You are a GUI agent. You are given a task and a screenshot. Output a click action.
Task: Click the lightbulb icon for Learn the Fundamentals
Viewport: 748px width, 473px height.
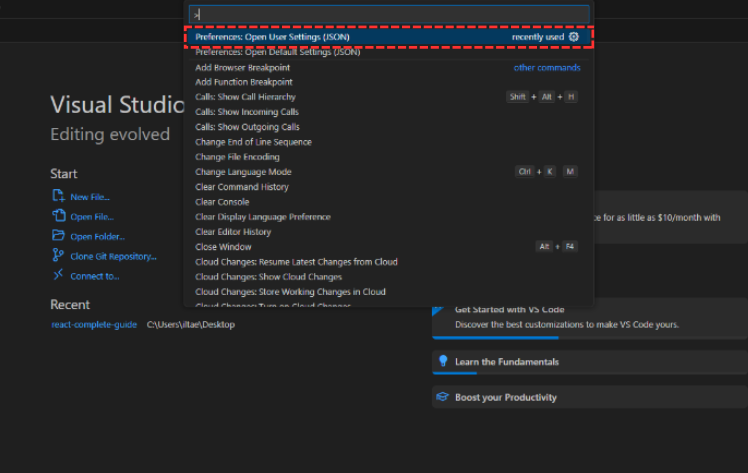443,361
